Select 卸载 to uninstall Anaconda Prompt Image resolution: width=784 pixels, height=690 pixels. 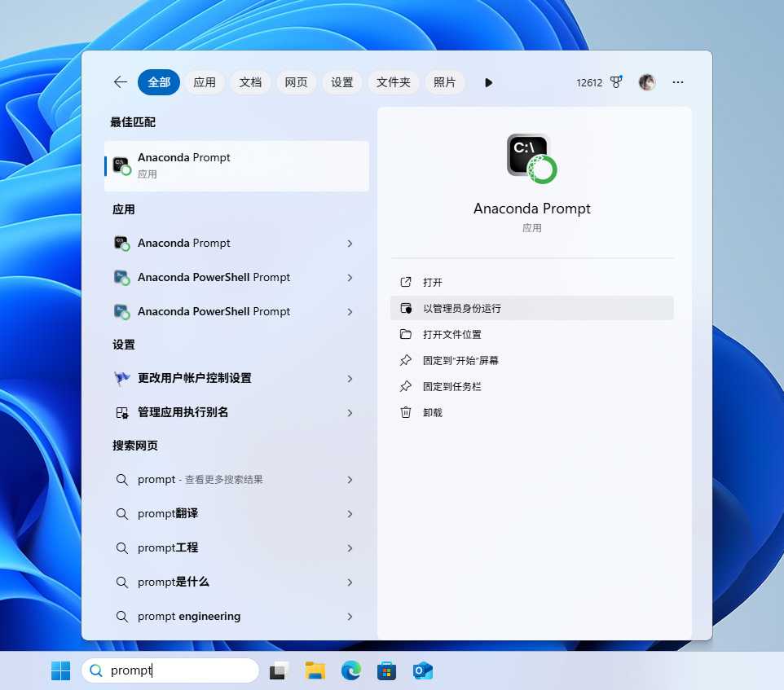tap(433, 412)
